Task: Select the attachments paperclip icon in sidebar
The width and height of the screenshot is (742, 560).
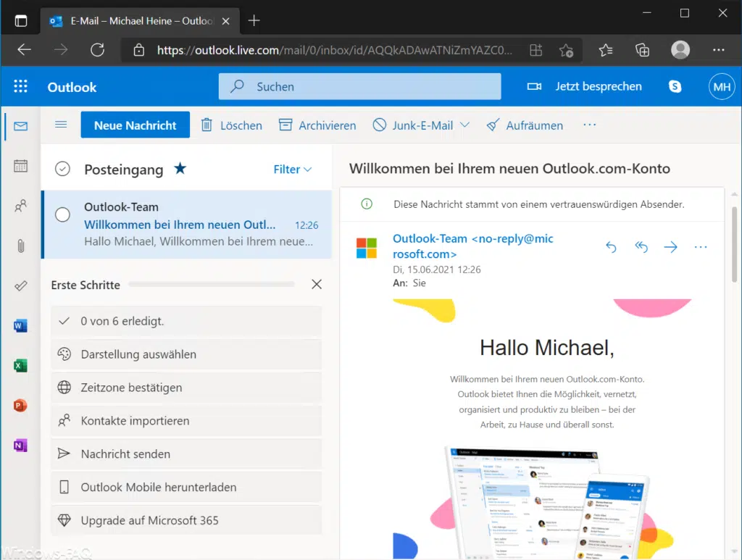Action: [x=20, y=246]
